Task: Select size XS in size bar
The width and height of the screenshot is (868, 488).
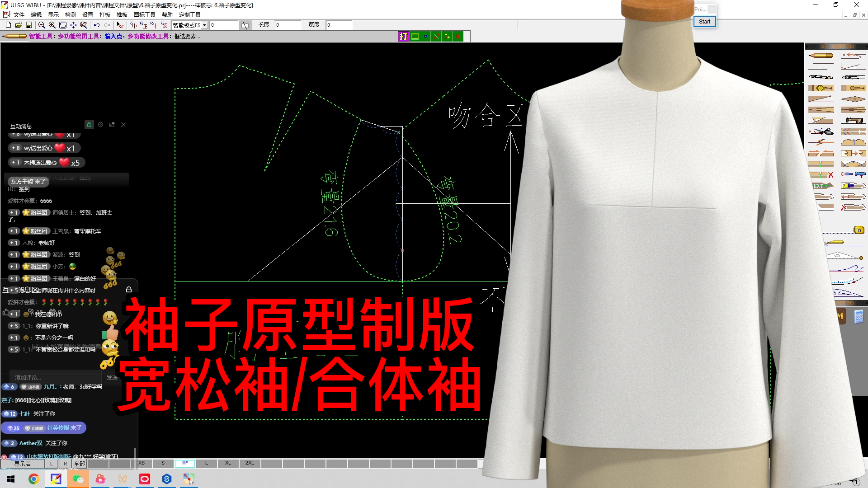Action: [142, 463]
